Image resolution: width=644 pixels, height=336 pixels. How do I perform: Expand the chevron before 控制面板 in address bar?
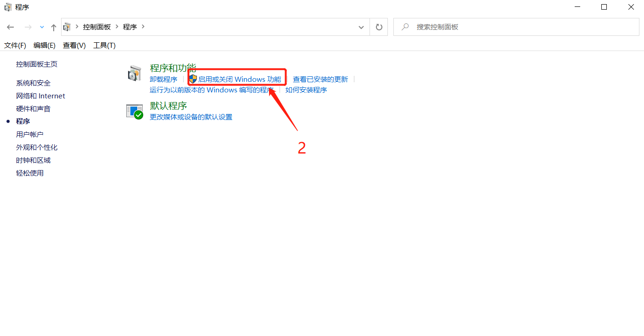[77, 27]
